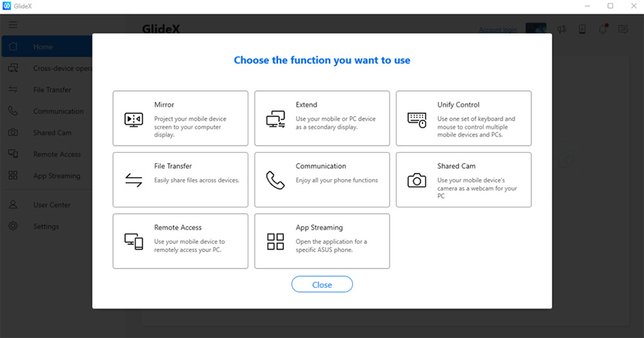Close the function chooser dialog

click(x=322, y=285)
